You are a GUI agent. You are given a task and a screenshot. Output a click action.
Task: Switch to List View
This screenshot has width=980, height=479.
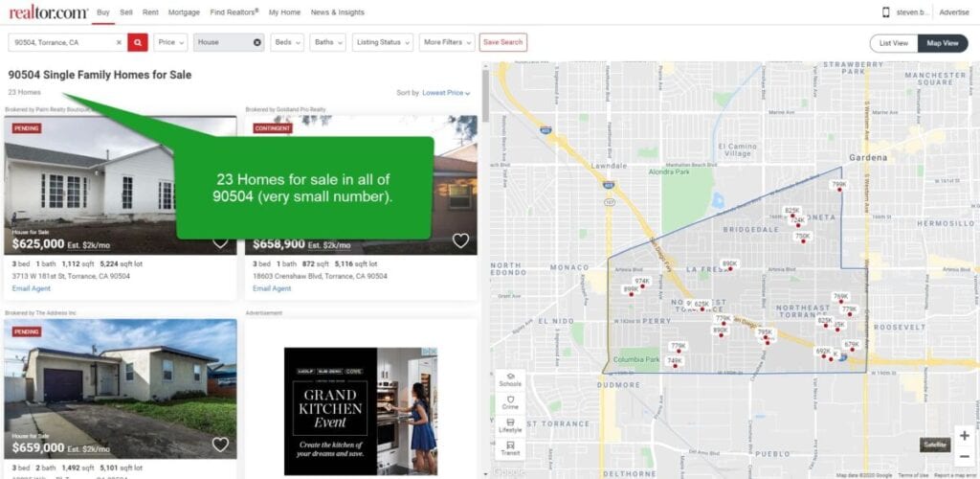click(893, 43)
